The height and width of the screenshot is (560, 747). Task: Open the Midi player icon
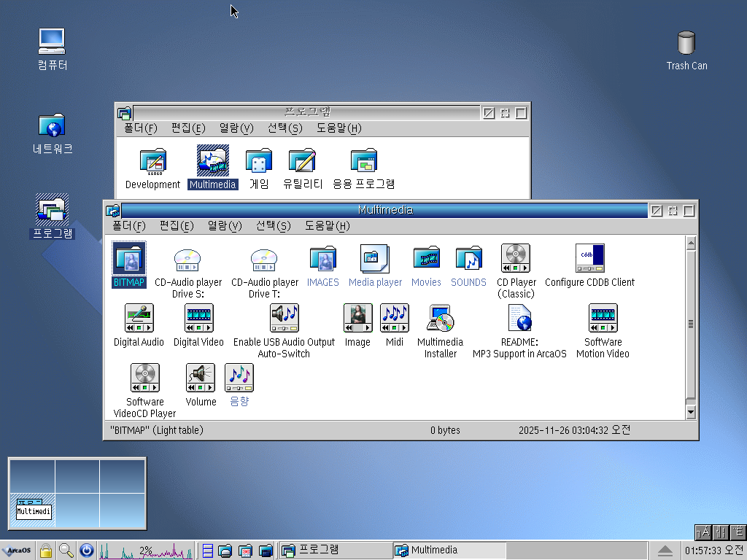(394, 319)
